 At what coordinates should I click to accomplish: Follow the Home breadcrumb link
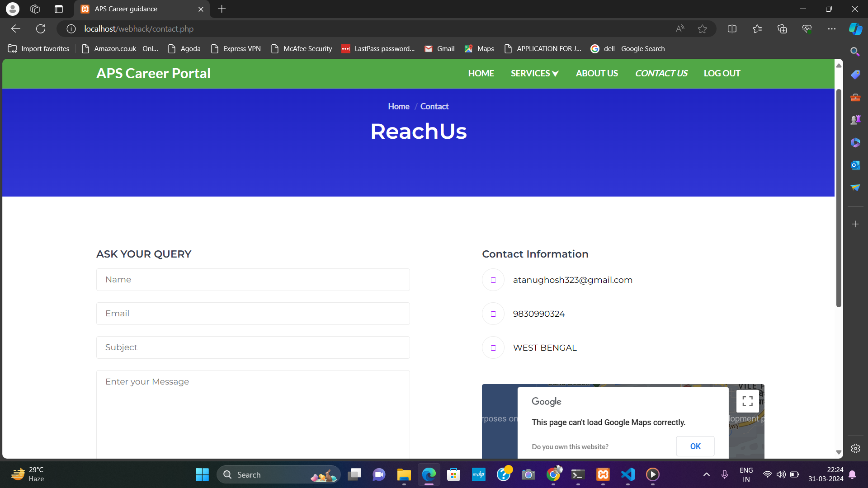(x=398, y=107)
